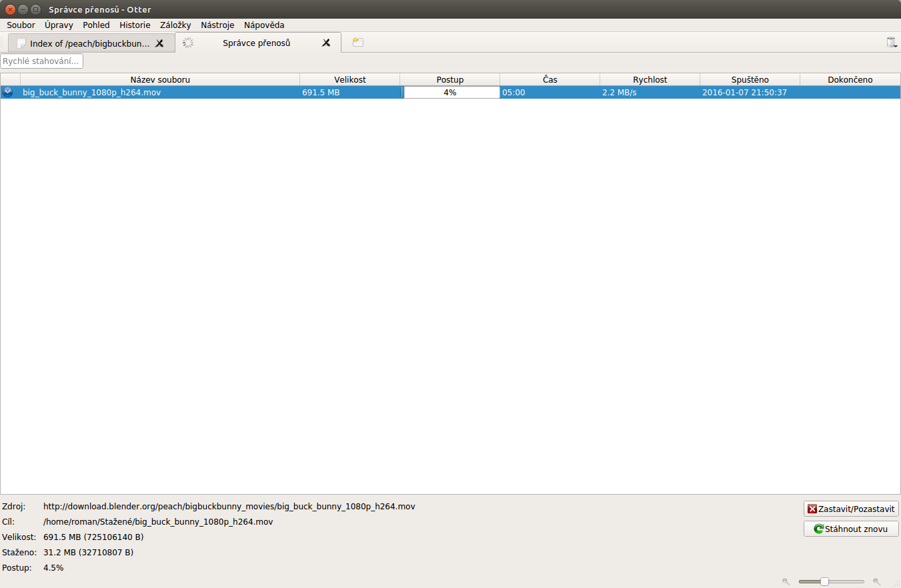Click the 31.2 MB (32710807 B) downloaded detail
This screenshot has height=588, width=901.
click(89, 553)
